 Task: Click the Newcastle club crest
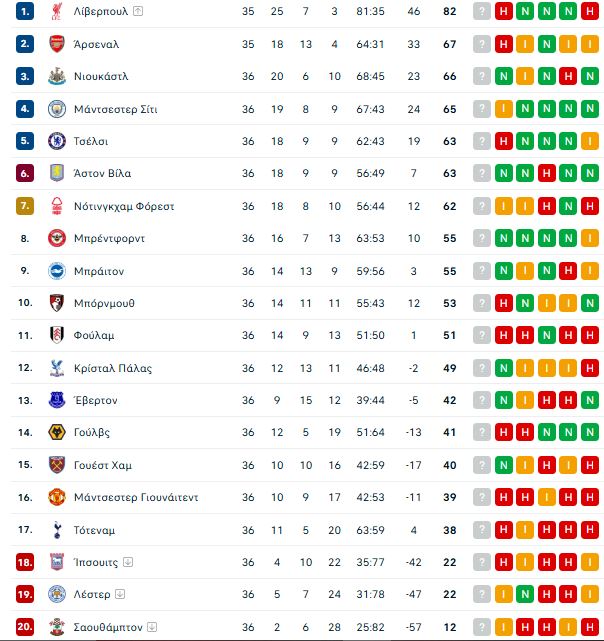pyautogui.click(x=57, y=76)
